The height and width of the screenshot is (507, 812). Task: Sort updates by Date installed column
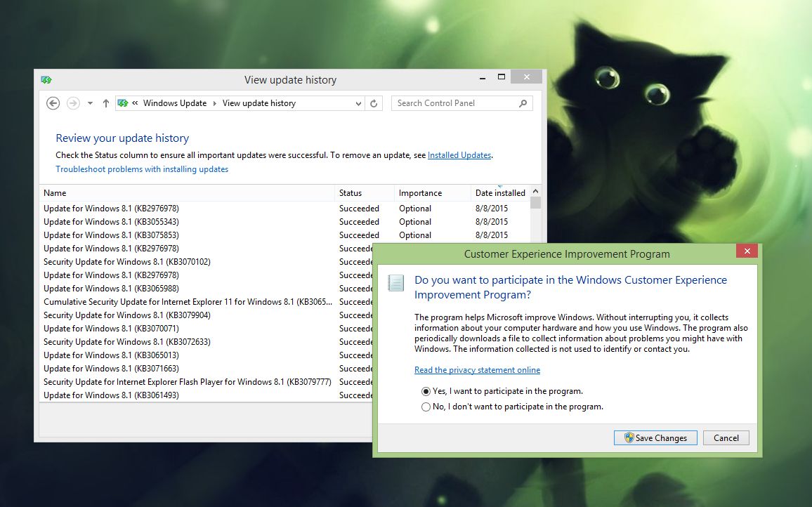click(x=500, y=192)
